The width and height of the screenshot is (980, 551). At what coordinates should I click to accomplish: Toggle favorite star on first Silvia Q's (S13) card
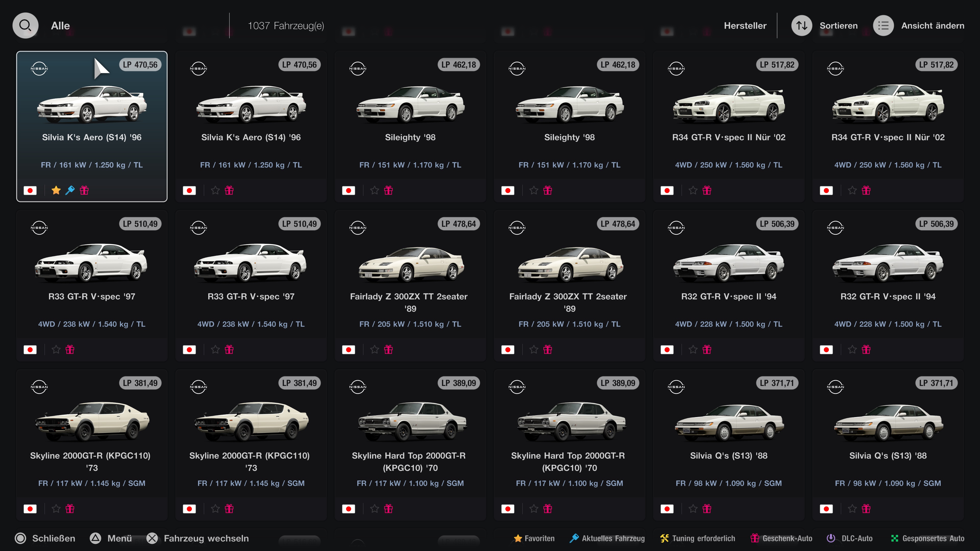pyautogui.click(x=693, y=508)
